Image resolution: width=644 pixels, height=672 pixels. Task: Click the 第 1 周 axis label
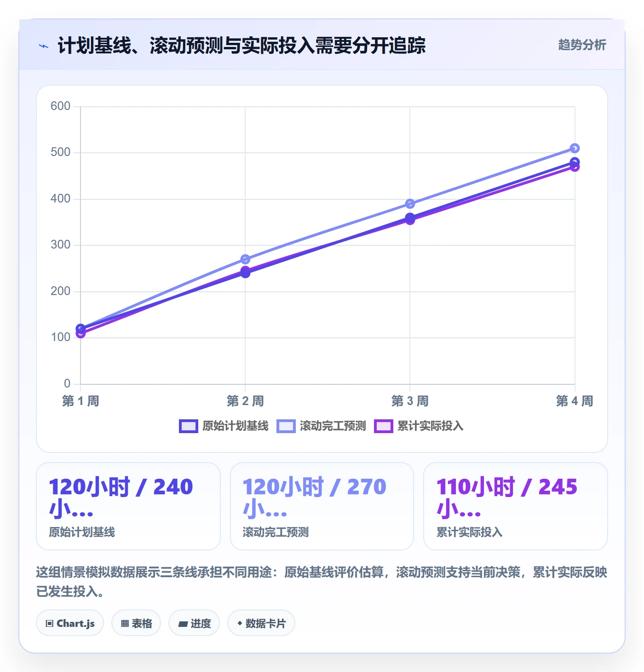(80, 401)
